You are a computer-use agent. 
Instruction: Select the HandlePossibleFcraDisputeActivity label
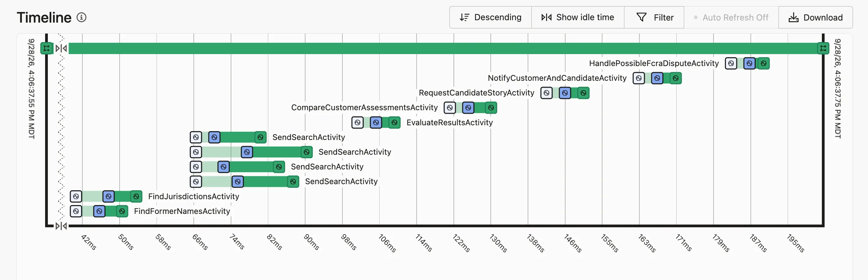point(654,63)
